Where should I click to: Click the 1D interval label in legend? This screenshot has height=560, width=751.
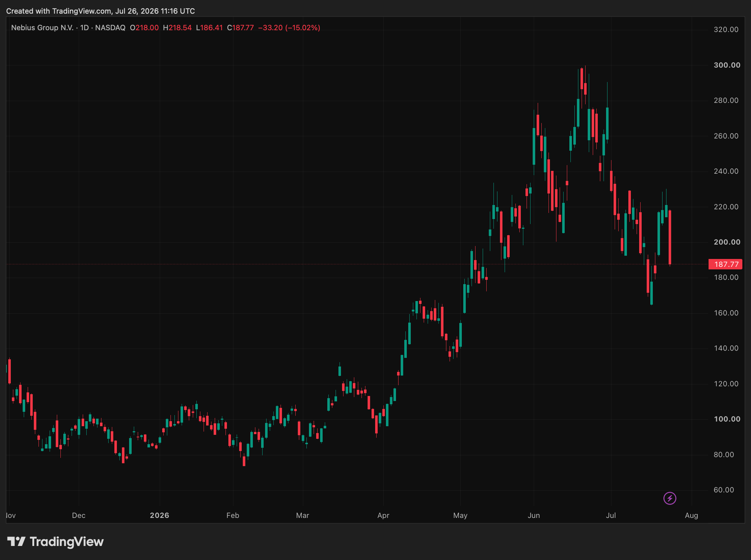[85, 28]
